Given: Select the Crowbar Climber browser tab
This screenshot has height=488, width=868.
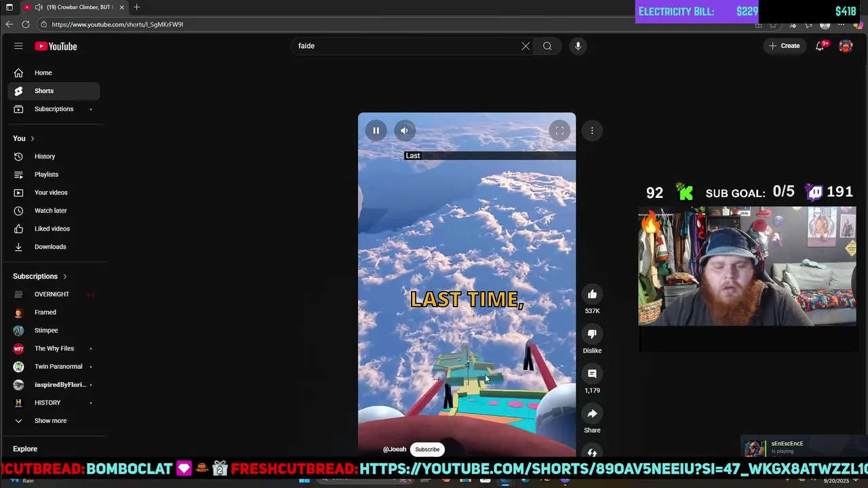Looking at the screenshot, I should [75, 7].
